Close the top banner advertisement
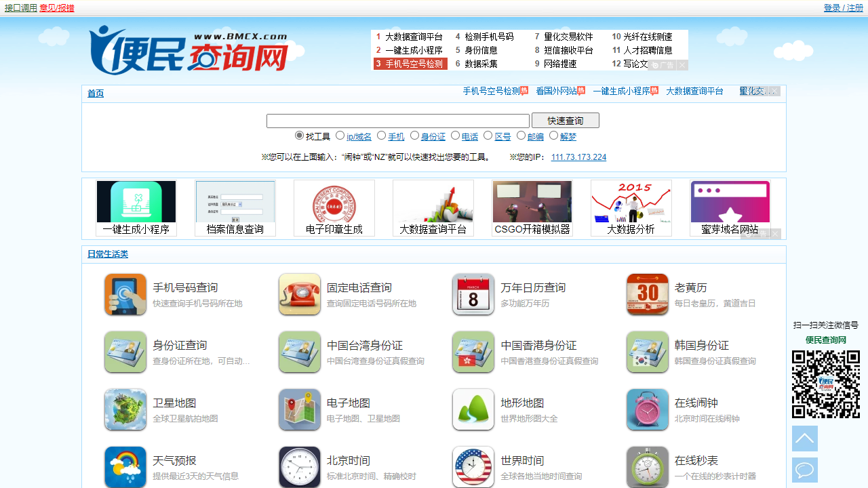The image size is (868, 488). (x=682, y=65)
